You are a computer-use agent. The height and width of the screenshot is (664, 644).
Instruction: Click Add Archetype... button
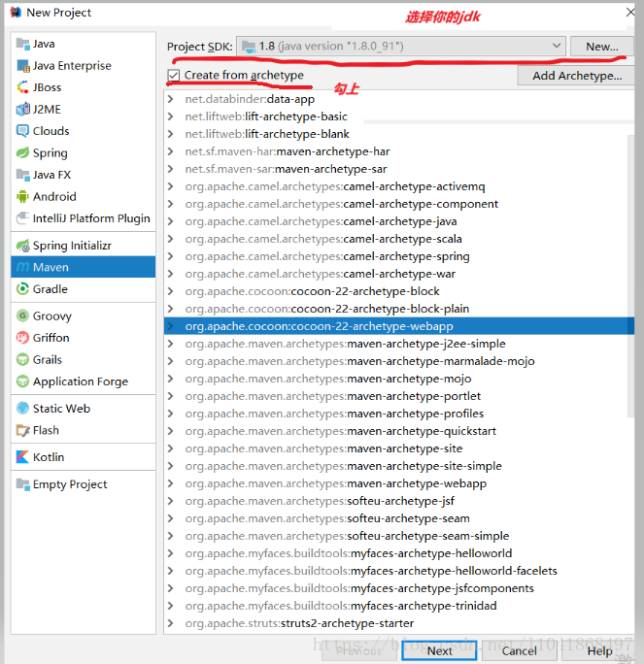(x=576, y=76)
